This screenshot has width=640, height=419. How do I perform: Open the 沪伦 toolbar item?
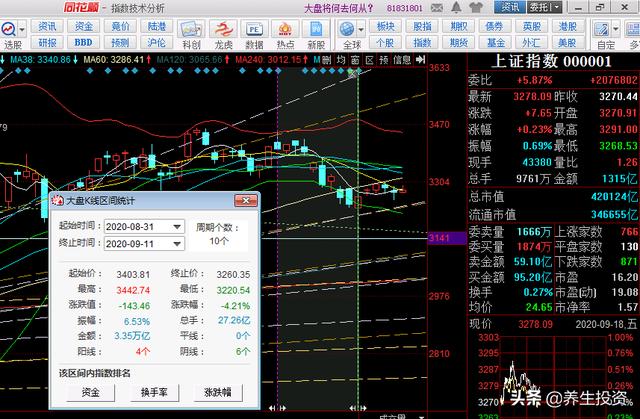coord(157,42)
